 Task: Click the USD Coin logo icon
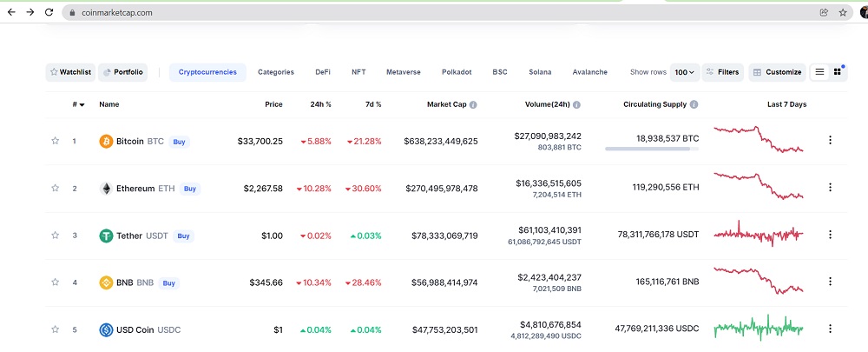106,329
